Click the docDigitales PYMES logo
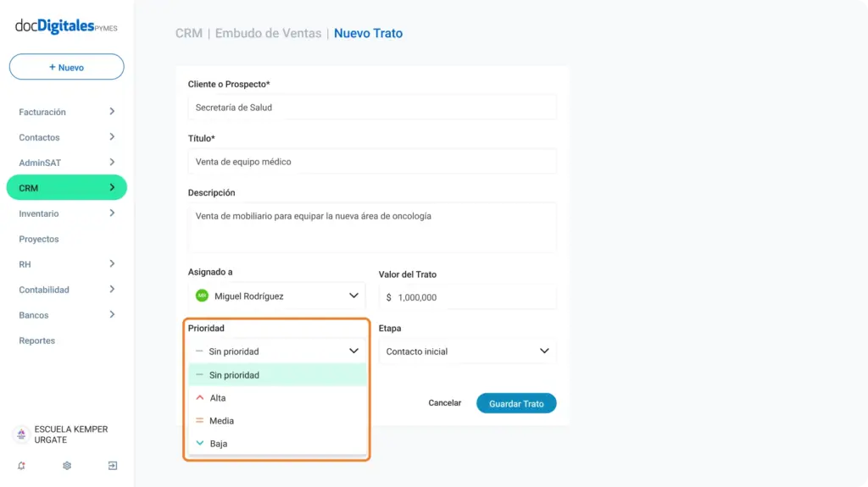The image size is (868, 487). tap(66, 26)
